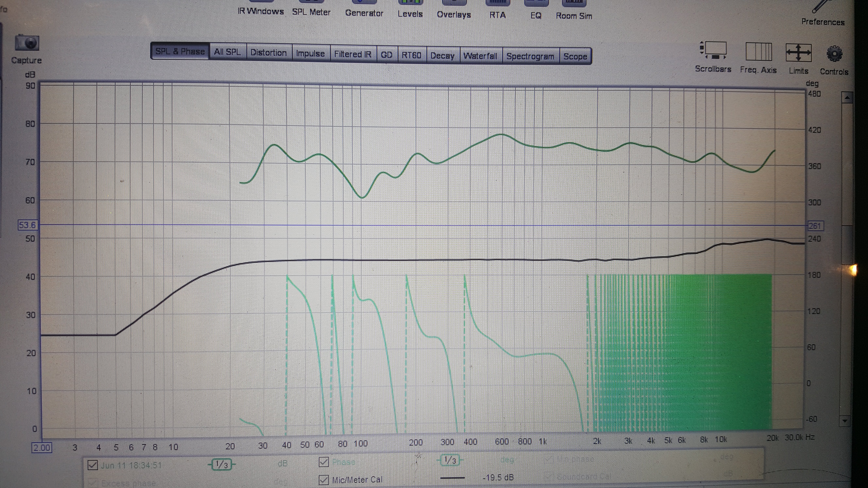The image size is (868, 488).
Task: Open graph Limits icon
Action: (799, 53)
